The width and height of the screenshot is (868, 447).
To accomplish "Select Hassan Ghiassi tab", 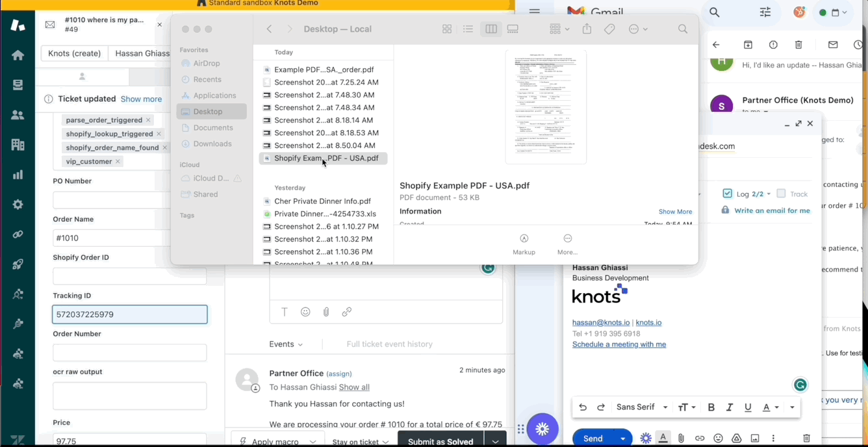I will click(x=142, y=53).
